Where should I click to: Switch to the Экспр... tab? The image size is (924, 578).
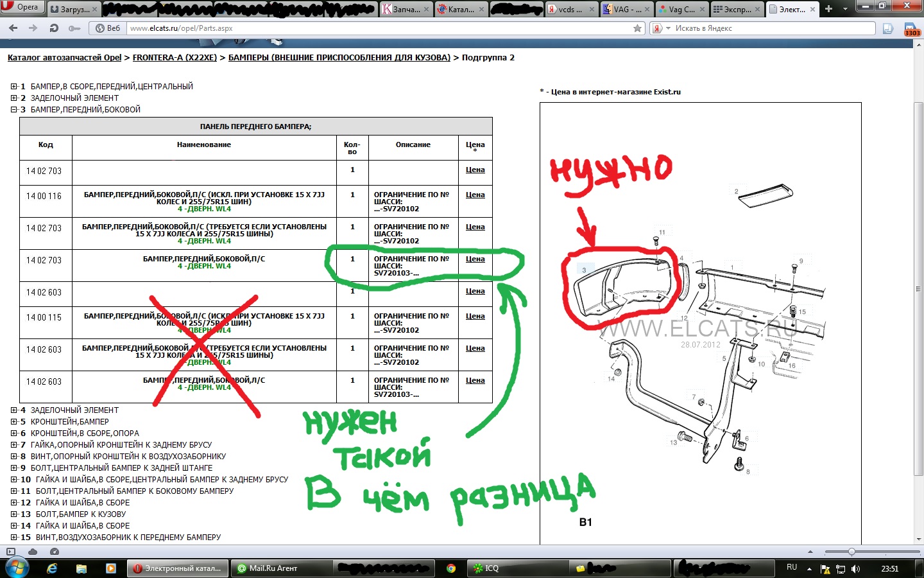pos(737,9)
